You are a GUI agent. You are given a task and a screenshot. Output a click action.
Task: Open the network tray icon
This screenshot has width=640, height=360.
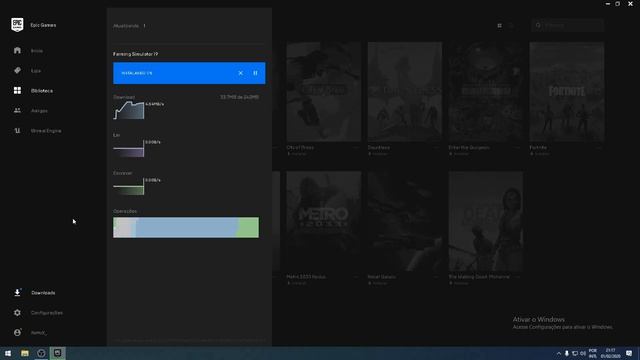click(x=575, y=353)
